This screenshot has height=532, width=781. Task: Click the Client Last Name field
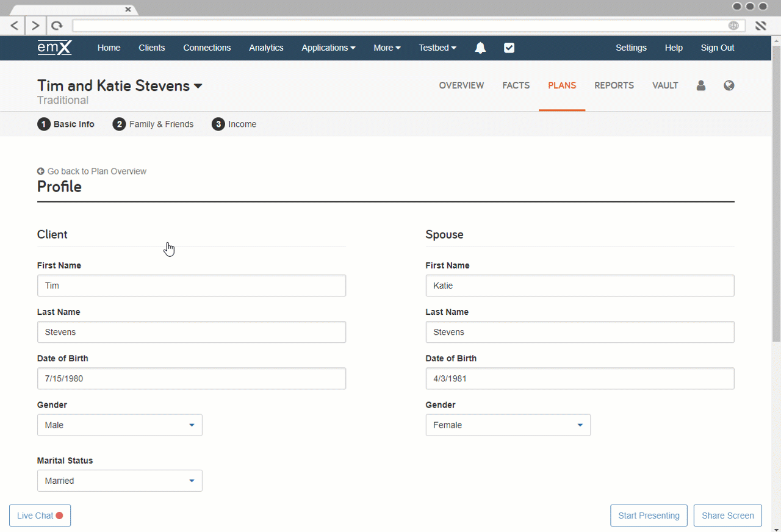pos(192,332)
